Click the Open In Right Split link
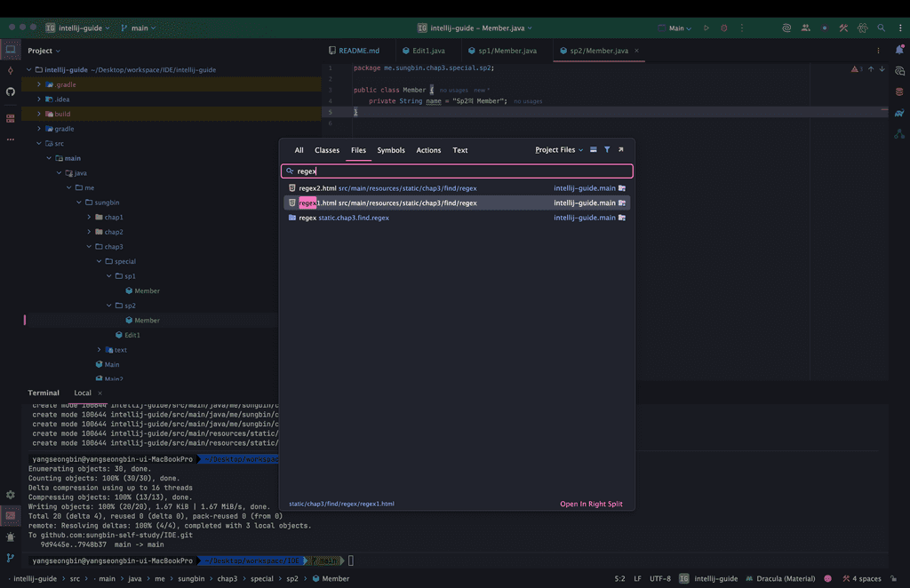 [591, 504]
